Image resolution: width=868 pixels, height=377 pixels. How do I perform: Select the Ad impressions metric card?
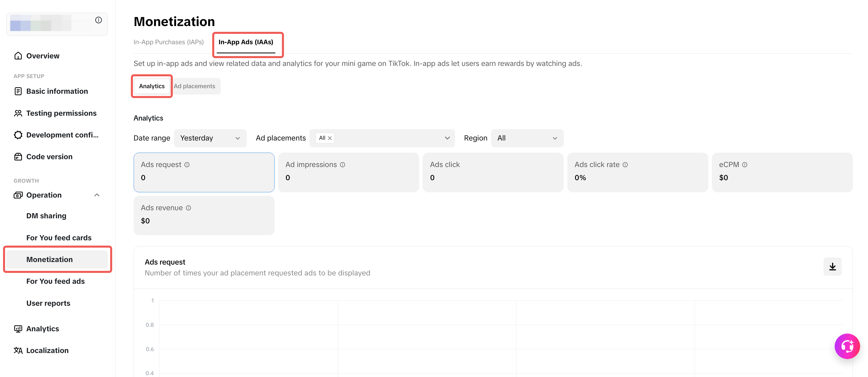click(x=348, y=172)
